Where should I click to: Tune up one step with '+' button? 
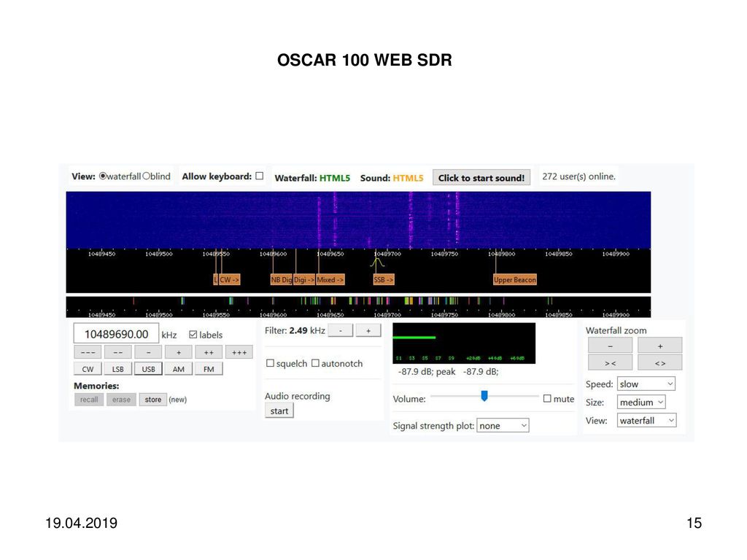tap(179, 352)
